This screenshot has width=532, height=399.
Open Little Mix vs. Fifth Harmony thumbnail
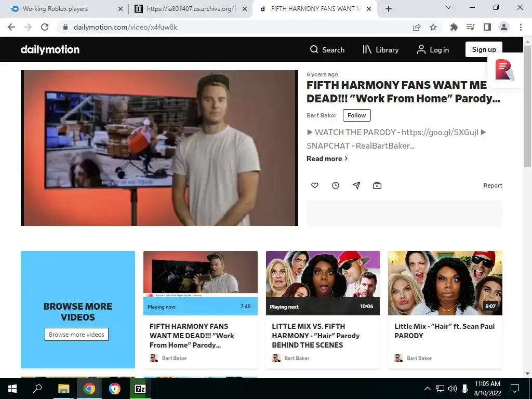(x=323, y=283)
